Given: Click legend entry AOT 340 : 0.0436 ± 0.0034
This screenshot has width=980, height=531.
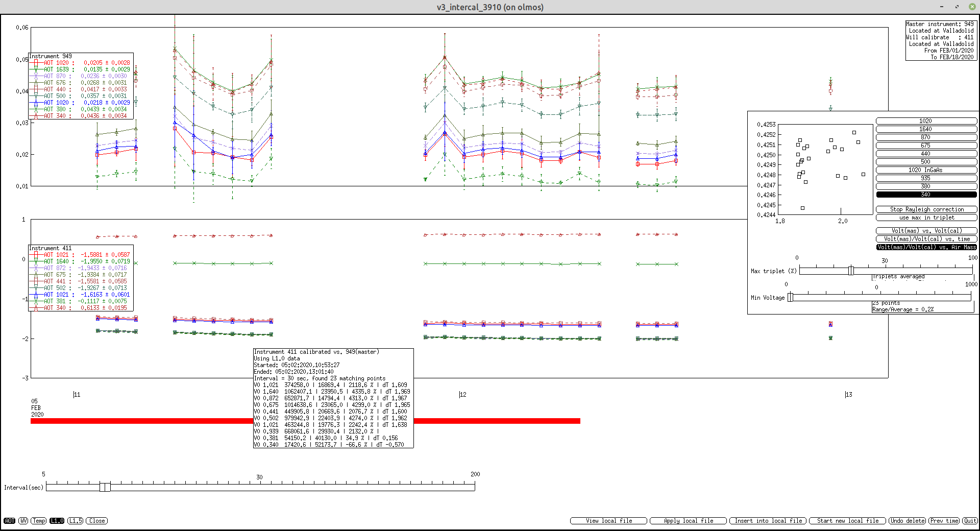Looking at the screenshot, I should coord(81,116).
